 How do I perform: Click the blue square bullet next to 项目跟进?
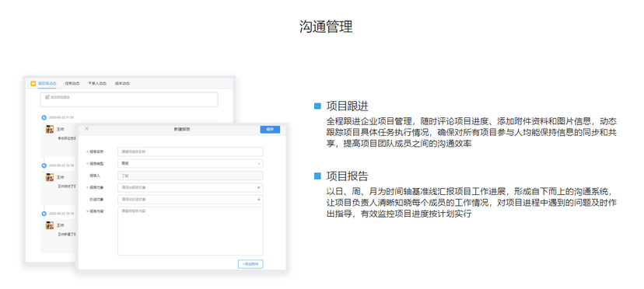tap(317, 106)
